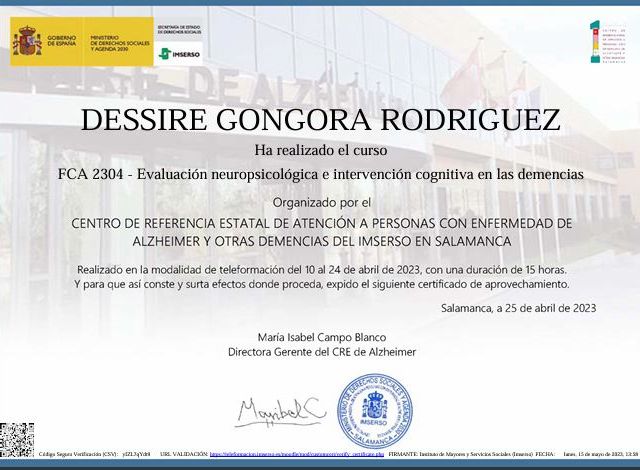Click the QR code in the corner

pyautogui.click(x=17, y=440)
